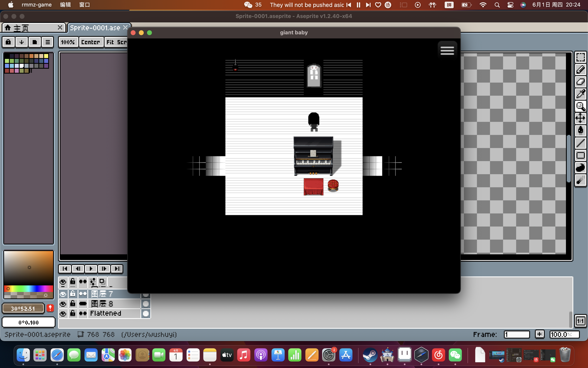Click the red color warning icon

pyautogui.click(x=50, y=308)
